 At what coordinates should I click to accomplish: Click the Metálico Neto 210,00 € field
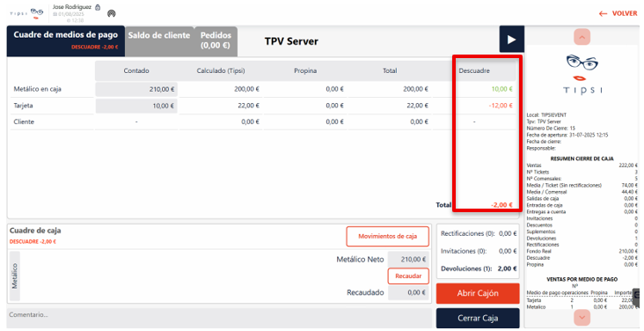409,260
